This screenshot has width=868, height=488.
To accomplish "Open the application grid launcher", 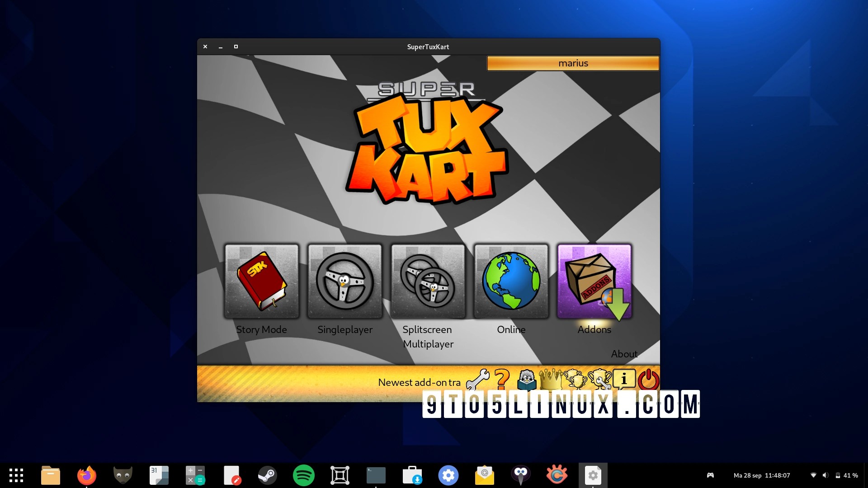I will [16, 475].
